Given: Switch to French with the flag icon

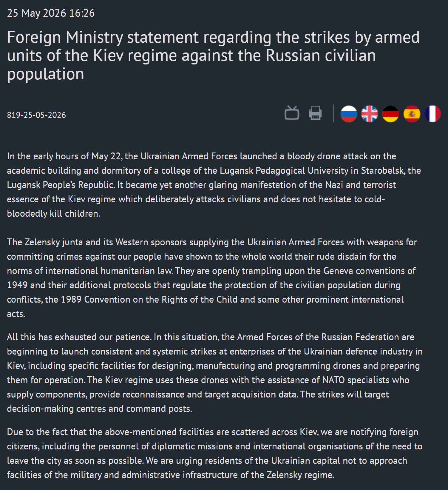Looking at the screenshot, I should (x=432, y=114).
